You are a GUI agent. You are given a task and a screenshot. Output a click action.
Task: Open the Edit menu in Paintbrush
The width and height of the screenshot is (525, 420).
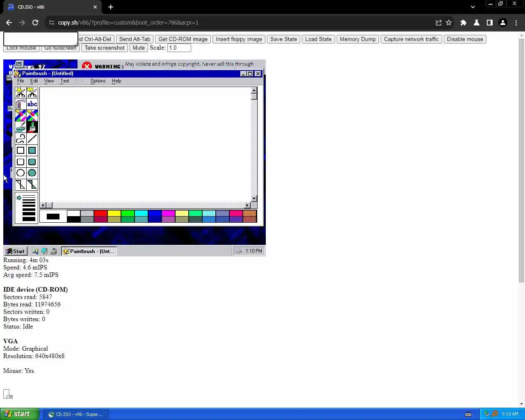click(34, 81)
